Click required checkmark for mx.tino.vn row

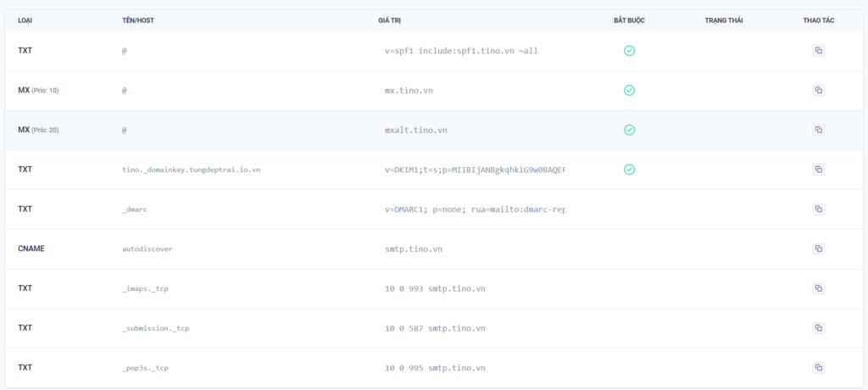629,90
